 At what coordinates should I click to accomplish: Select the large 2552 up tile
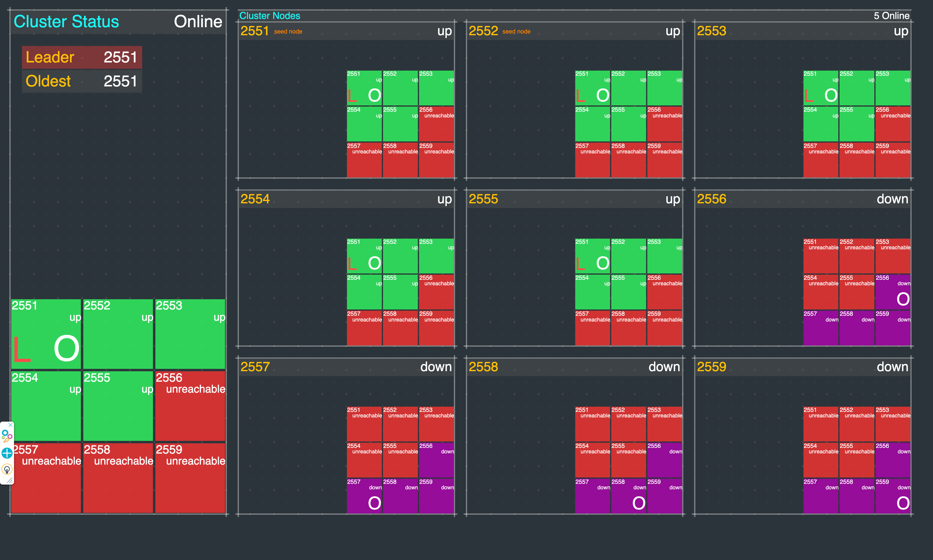(x=118, y=334)
